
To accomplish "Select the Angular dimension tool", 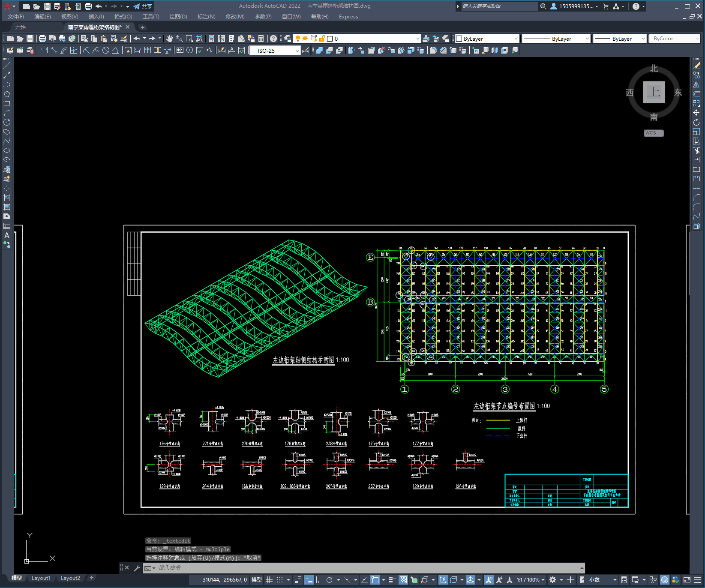I will point(115,50).
